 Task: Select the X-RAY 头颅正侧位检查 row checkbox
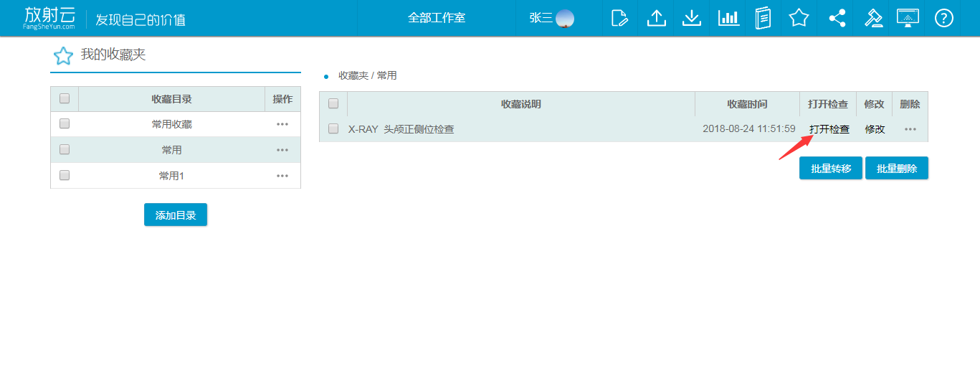(x=333, y=129)
